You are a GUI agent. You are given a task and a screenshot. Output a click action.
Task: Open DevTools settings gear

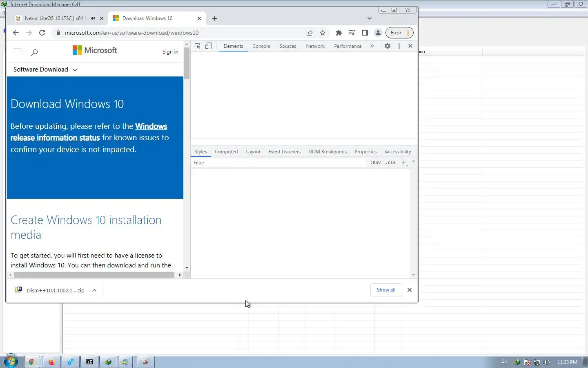(x=388, y=46)
